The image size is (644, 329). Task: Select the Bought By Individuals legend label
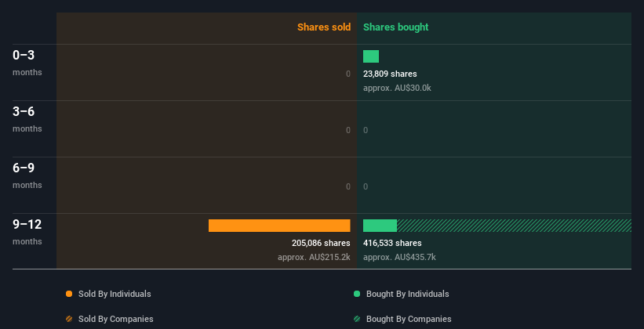(407, 294)
